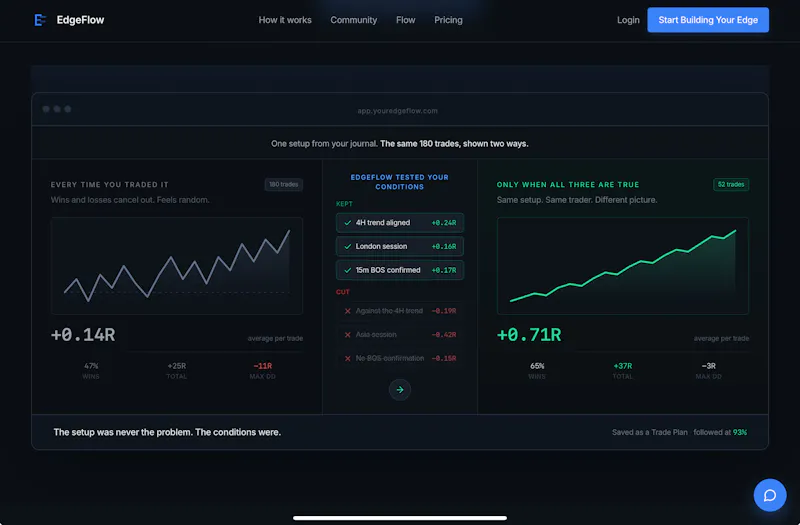Click the checkmark beside London session
The image size is (800, 525).
(347, 246)
